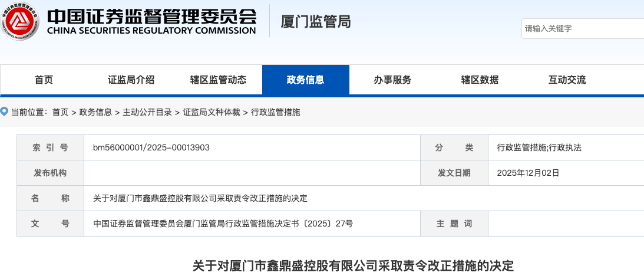This screenshot has width=644, height=279.
Task: Click the date 2025年12月02日
Action: (x=528, y=173)
